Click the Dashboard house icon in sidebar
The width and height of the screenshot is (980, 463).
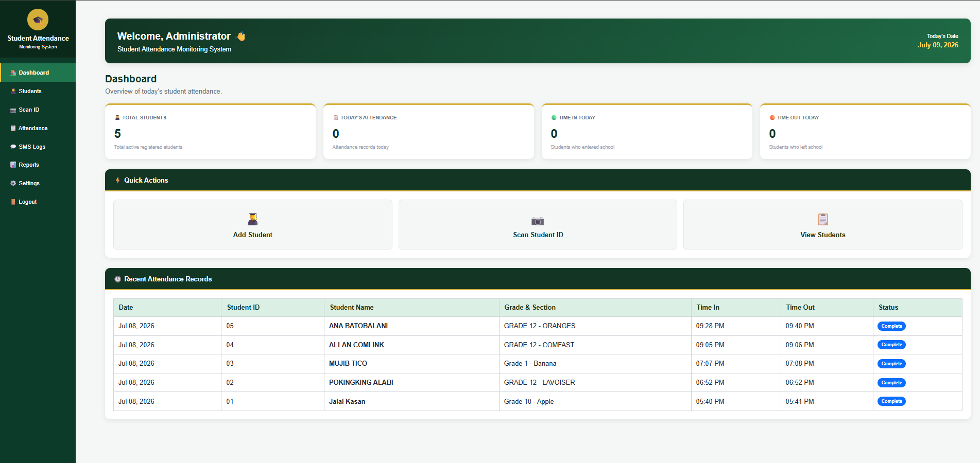pyautogui.click(x=13, y=73)
